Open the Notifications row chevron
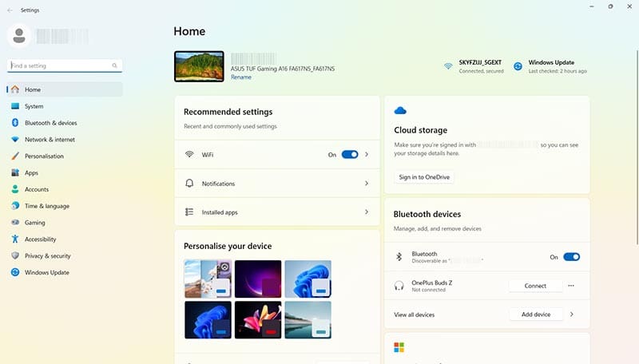This screenshot has width=639, height=364. tap(367, 184)
